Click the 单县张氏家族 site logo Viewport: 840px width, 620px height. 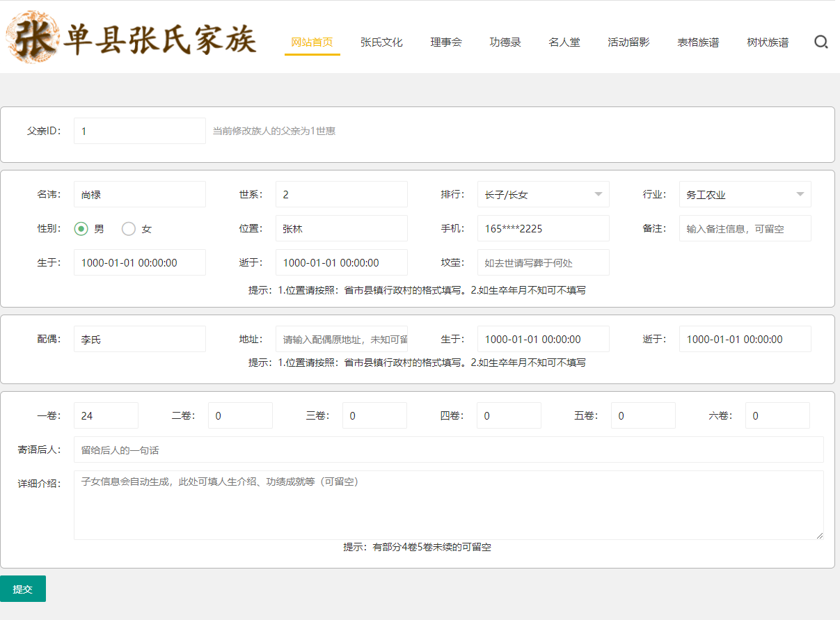pyautogui.click(x=132, y=38)
